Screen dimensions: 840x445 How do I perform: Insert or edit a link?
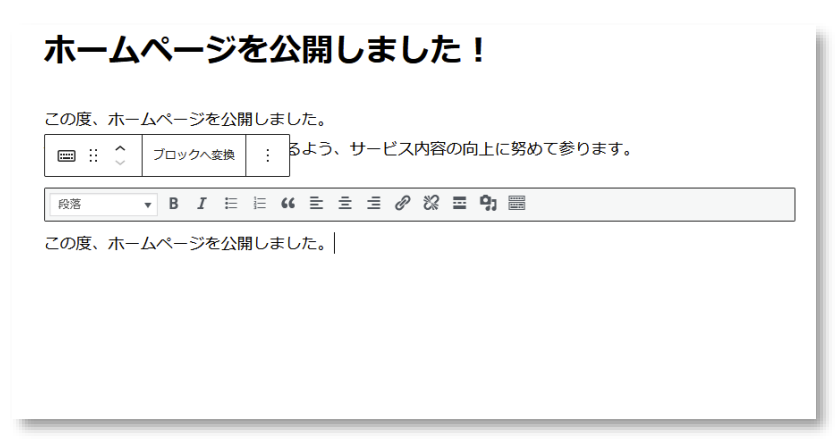pos(402,204)
